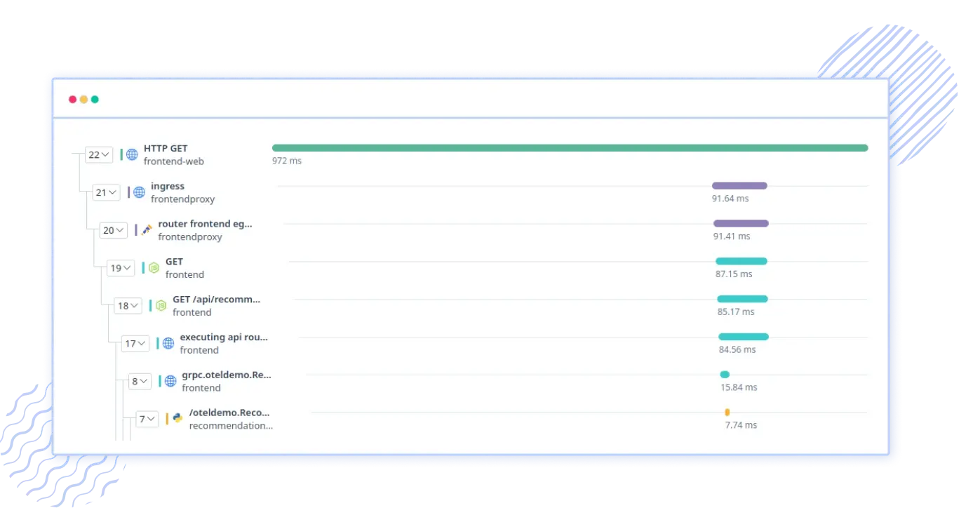Select the /oteldemo.Reco... span
980x508 pixels.
229,413
